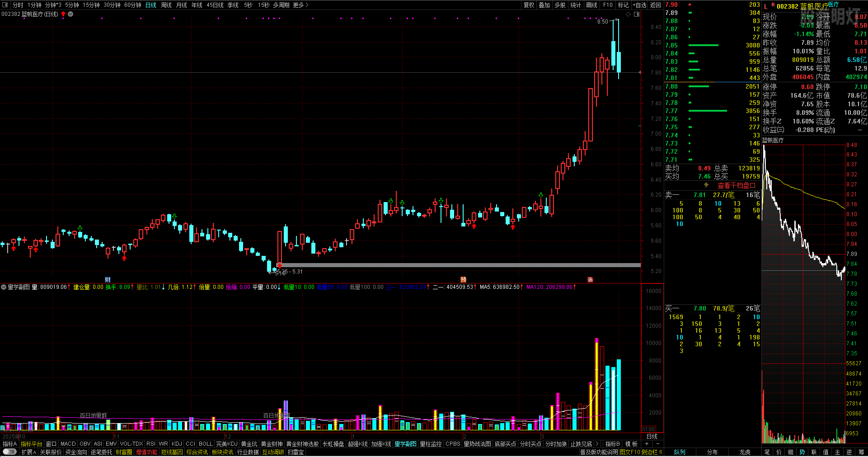
Task: Expand the 扩展 options menu
Action: pyautogui.click(x=28, y=452)
